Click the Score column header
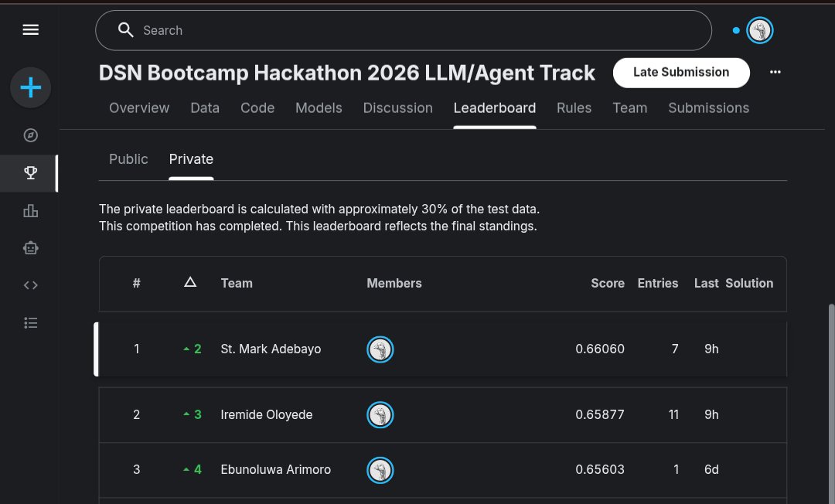Image resolution: width=835 pixels, height=504 pixels. [608, 283]
